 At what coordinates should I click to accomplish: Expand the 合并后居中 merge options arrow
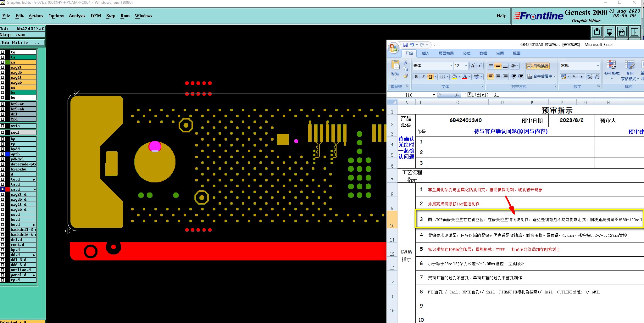(554, 76)
